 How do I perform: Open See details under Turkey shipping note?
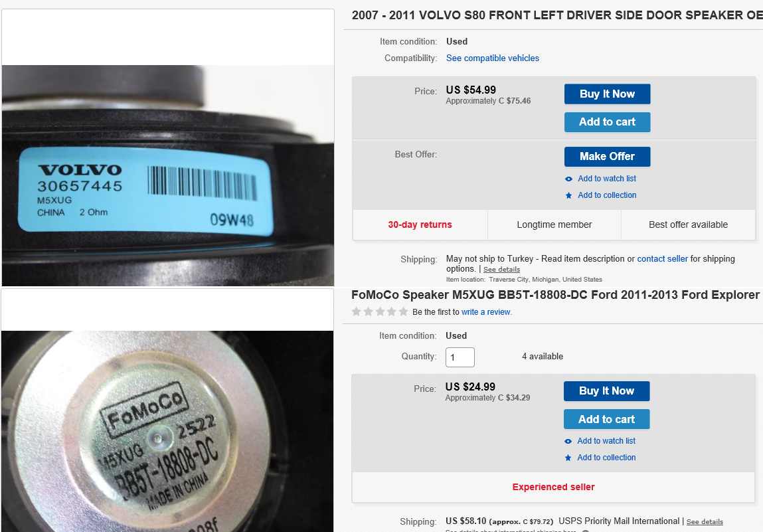[501, 270]
